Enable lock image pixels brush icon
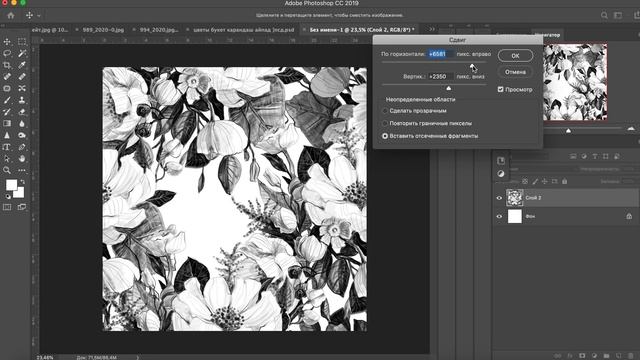The height and width of the screenshot is (360, 640). pos(535,181)
